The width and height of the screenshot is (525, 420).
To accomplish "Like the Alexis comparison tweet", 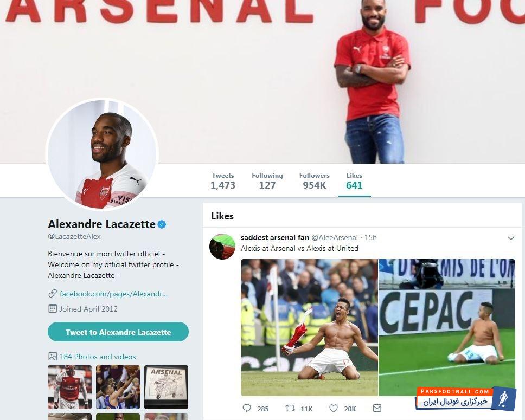I will (334, 408).
